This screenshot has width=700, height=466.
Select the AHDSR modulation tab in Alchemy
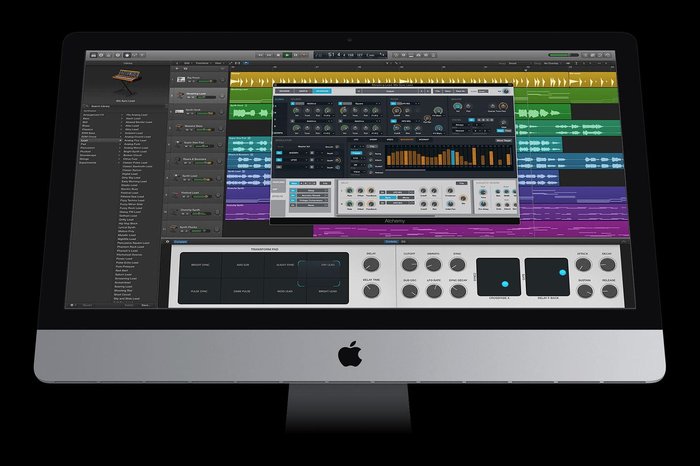coord(373,140)
